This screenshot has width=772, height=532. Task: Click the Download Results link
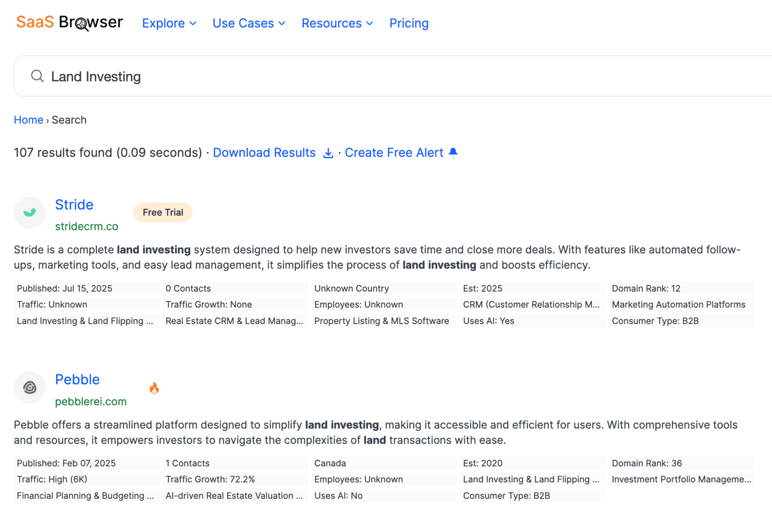click(x=264, y=153)
